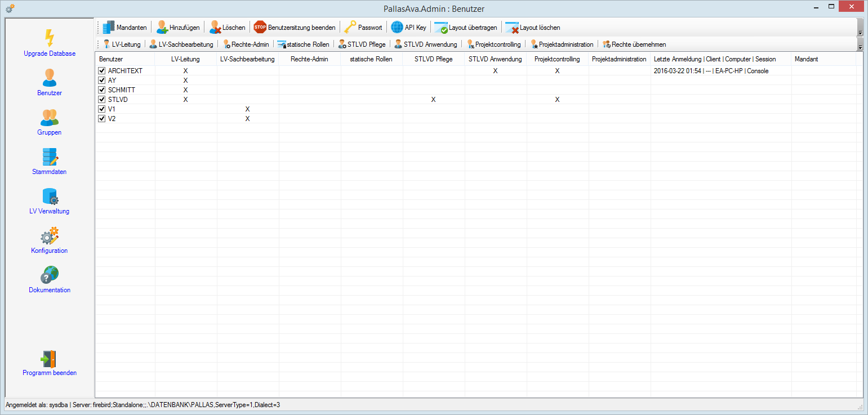Click the Passwort key button

(363, 27)
